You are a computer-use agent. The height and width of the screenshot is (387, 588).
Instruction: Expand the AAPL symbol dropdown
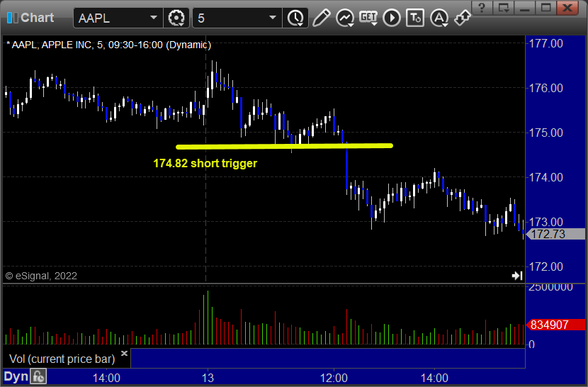coord(153,18)
